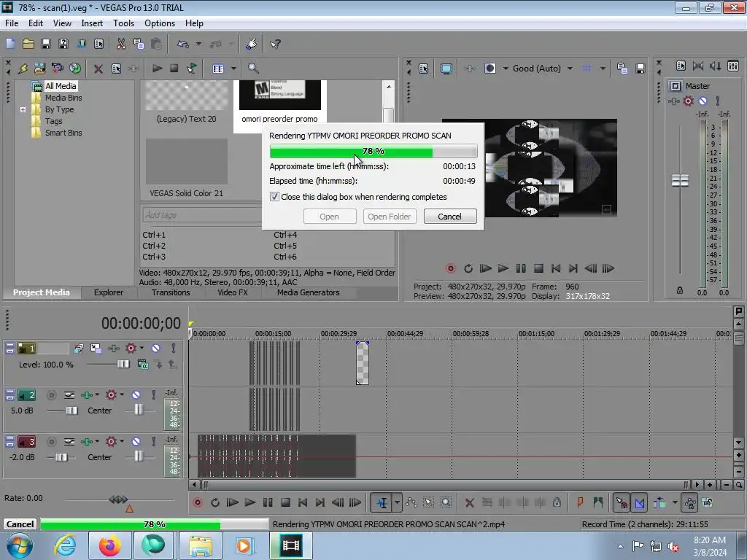Copy snapshot to clipboard in preview toolbar
This screenshot has width=747, height=560.
click(622, 69)
